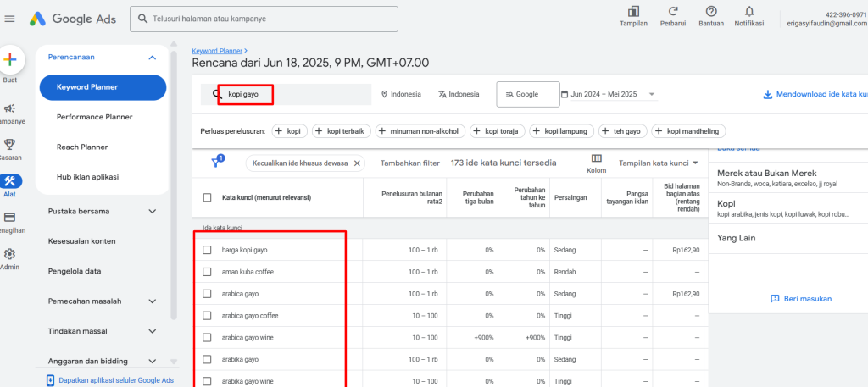Check the arabica gayo wine row
Viewport: 868px width, 387px height.
click(x=207, y=337)
